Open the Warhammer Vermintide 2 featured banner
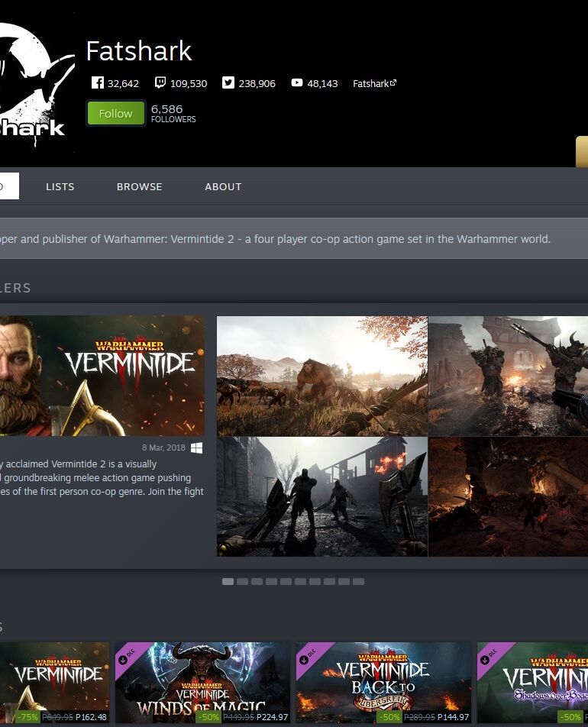Image resolution: width=588 pixels, height=727 pixels. click(x=102, y=376)
